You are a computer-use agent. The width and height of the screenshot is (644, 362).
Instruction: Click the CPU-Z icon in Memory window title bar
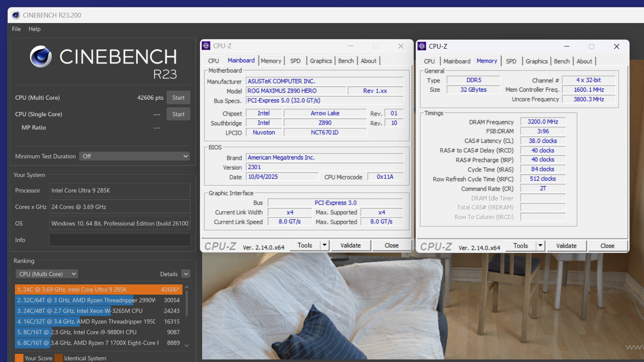tap(422, 46)
